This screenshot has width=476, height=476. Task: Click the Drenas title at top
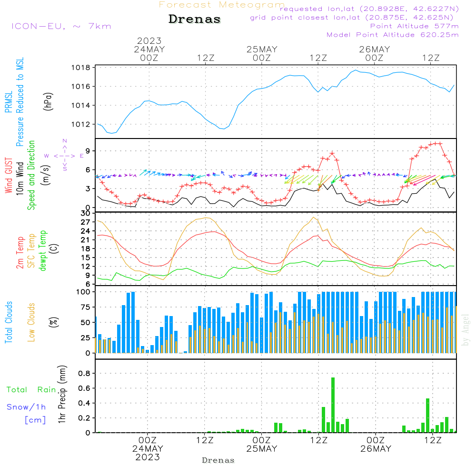(x=194, y=19)
